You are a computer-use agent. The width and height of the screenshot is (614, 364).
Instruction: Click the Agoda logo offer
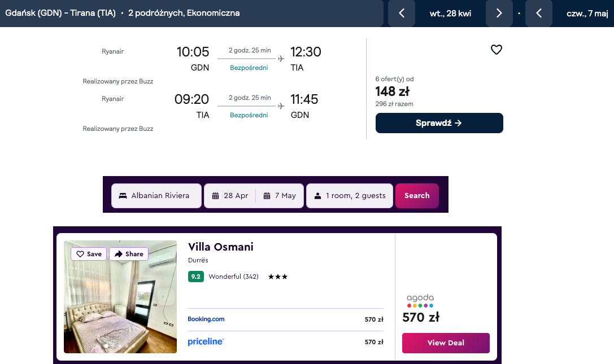point(420,301)
